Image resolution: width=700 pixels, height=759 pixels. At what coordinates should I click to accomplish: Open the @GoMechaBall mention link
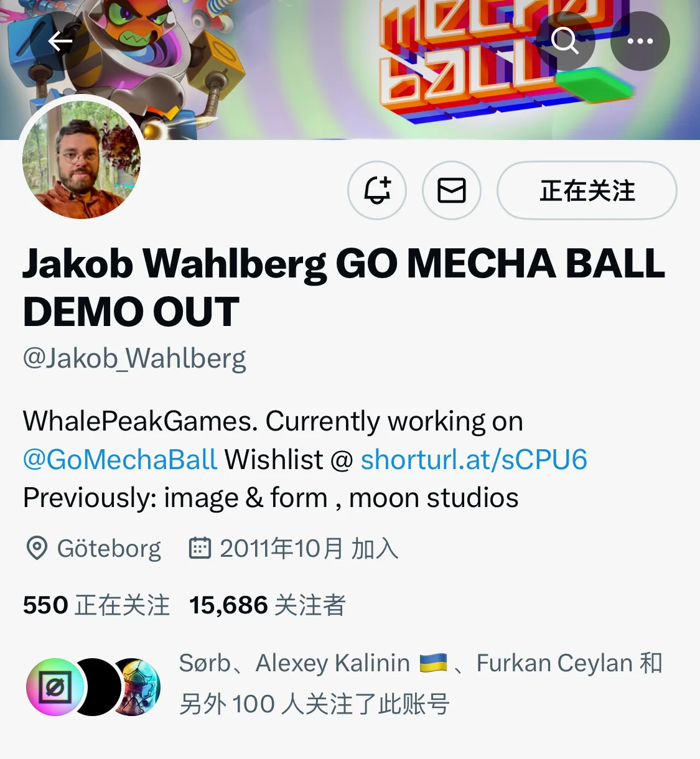120,460
